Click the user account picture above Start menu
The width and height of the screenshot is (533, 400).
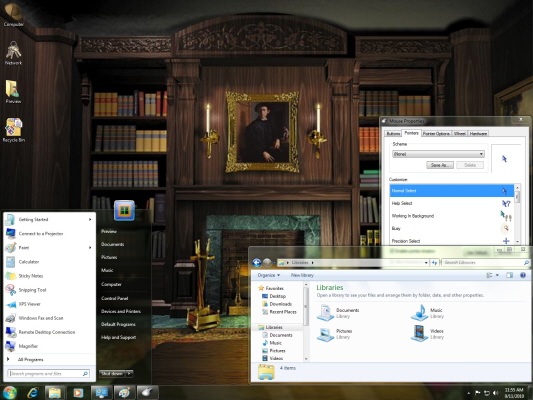pyautogui.click(x=124, y=211)
